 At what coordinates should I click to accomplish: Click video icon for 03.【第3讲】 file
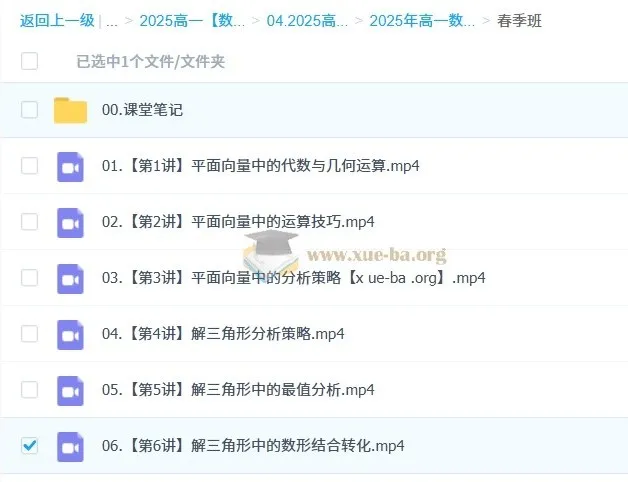[70, 278]
